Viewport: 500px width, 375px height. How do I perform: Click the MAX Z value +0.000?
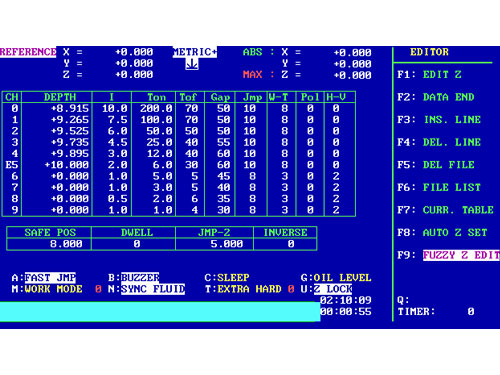[353, 75]
